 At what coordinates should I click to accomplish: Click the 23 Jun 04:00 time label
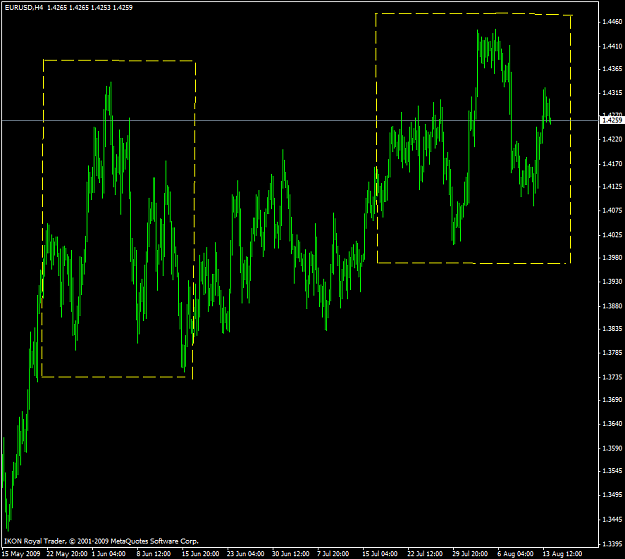coord(246,554)
